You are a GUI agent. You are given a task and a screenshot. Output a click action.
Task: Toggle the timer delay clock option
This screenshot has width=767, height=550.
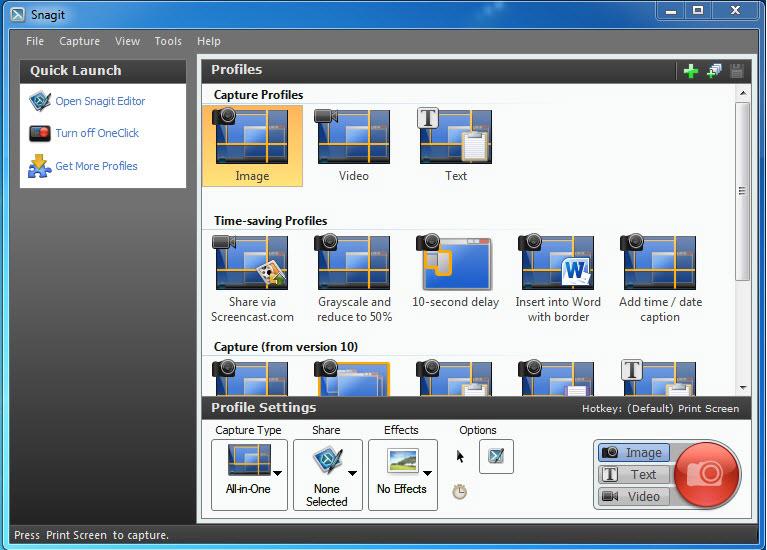[459, 491]
